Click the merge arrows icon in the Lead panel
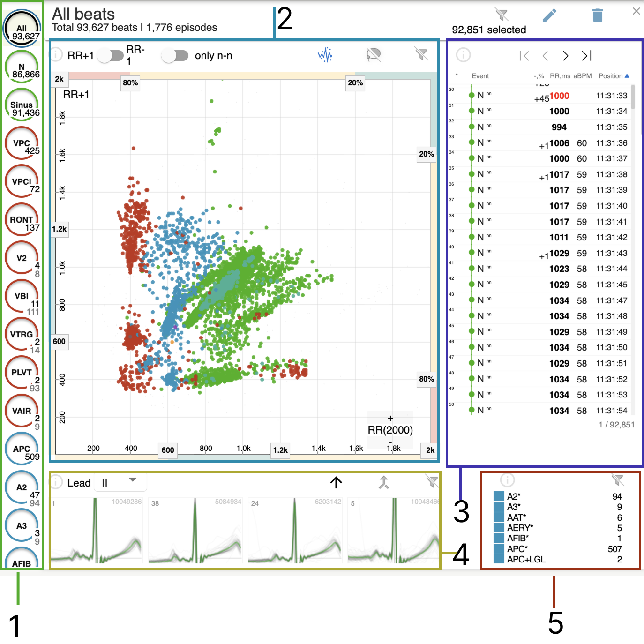Image resolution: width=644 pixels, height=644 pixels. click(x=384, y=482)
